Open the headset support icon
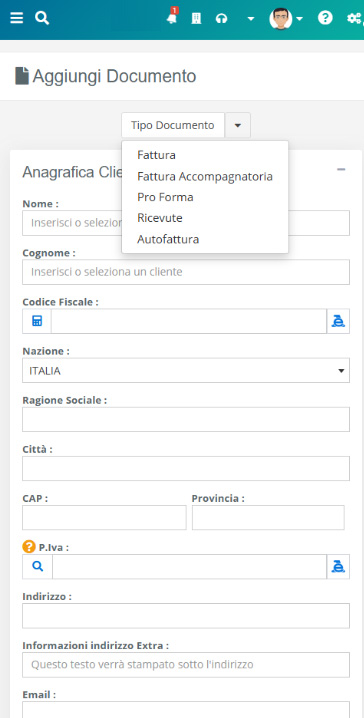This screenshot has height=718, width=364. pos(222,19)
